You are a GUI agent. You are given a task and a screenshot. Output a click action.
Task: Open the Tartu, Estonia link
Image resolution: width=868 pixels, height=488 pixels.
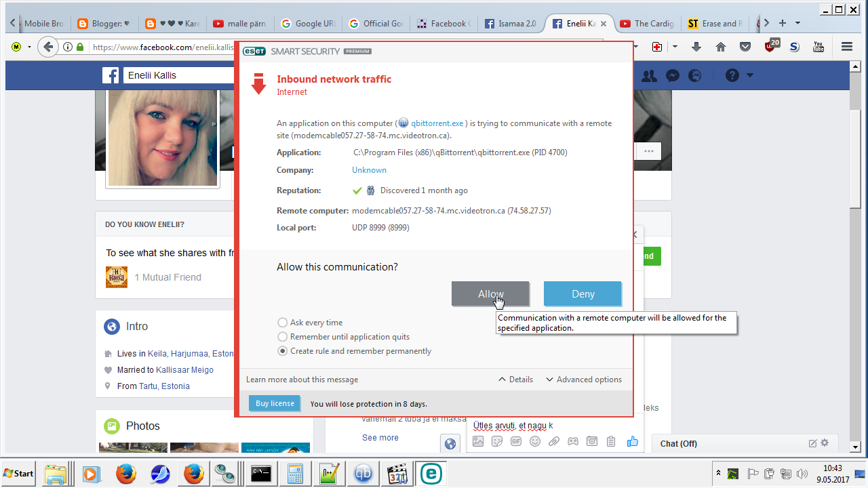pos(164,386)
